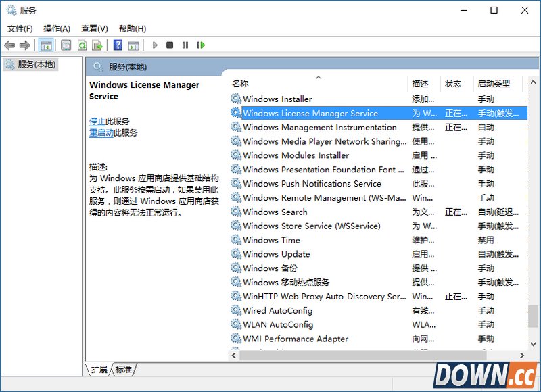
Task: Refresh the service list
Action: (83, 45)
